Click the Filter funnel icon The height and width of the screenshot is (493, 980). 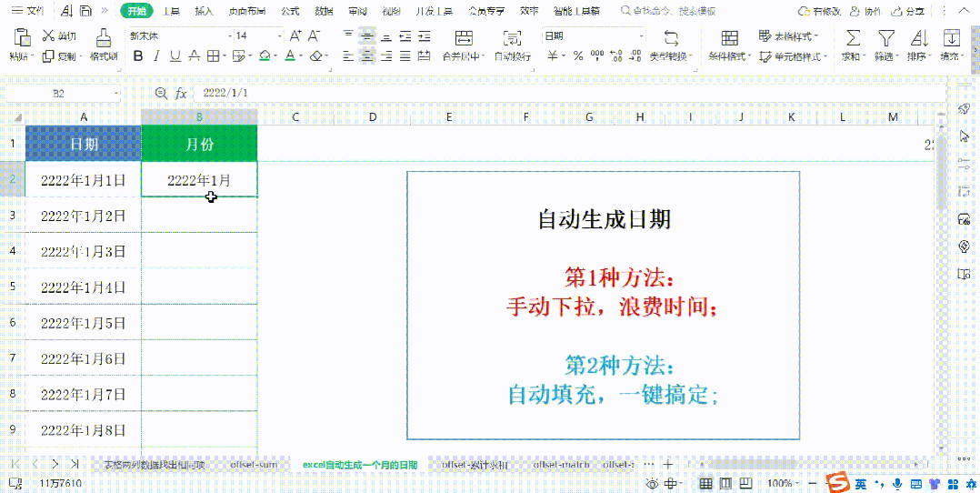886,37
